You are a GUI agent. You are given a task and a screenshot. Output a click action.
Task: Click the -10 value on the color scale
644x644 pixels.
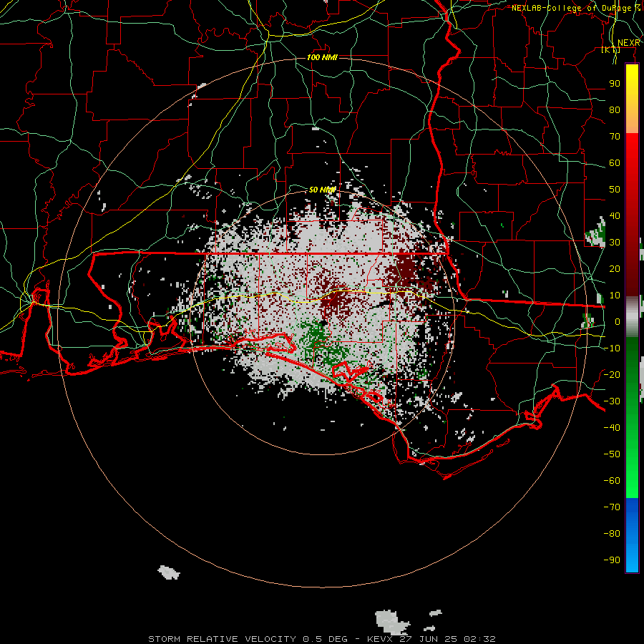pyautogui.click(x=612, y=348)
